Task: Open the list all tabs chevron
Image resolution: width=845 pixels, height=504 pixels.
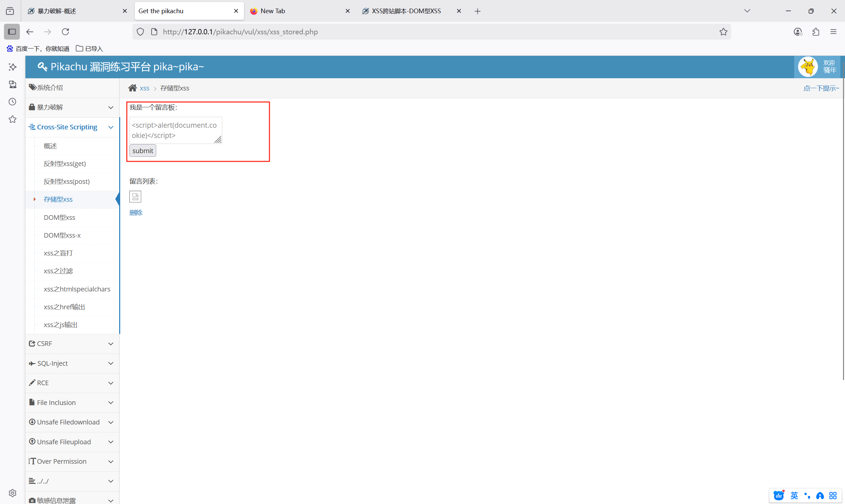Action: tap(747, 11)
